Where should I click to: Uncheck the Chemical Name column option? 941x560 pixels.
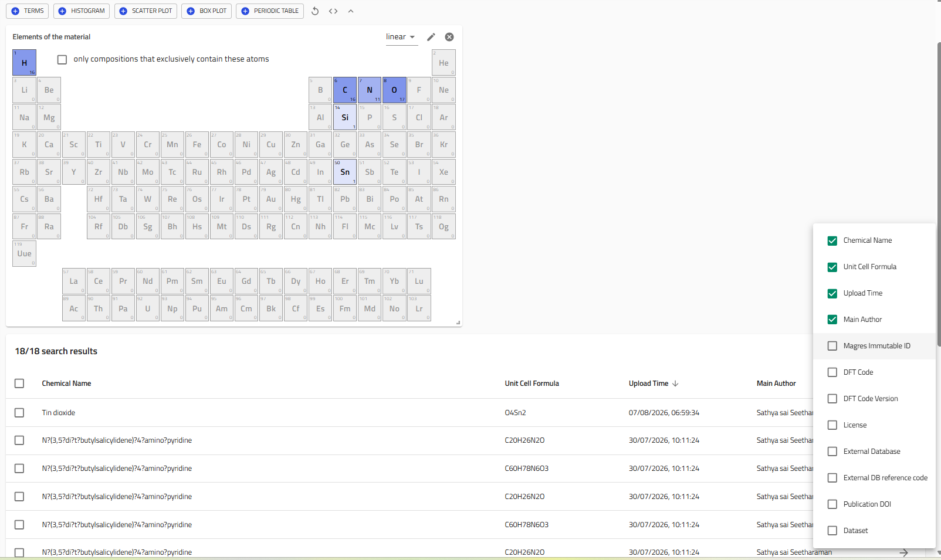(x=832, y=240)
